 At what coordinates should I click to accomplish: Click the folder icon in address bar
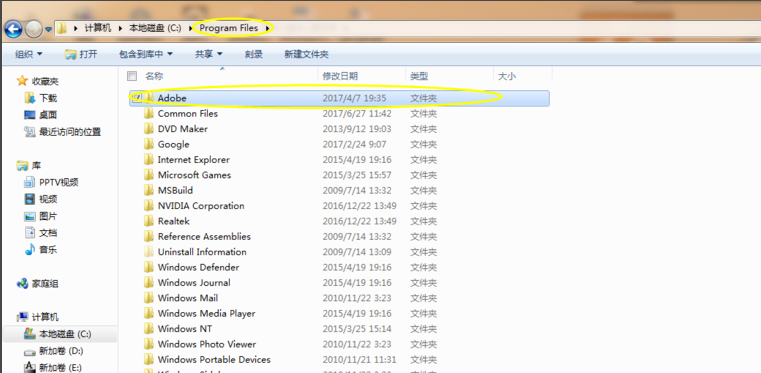(61, 29)
